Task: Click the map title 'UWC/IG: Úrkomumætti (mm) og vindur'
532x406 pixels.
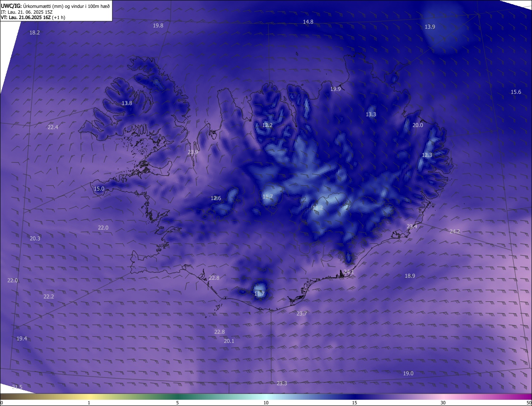Action: tap(55, 6)
